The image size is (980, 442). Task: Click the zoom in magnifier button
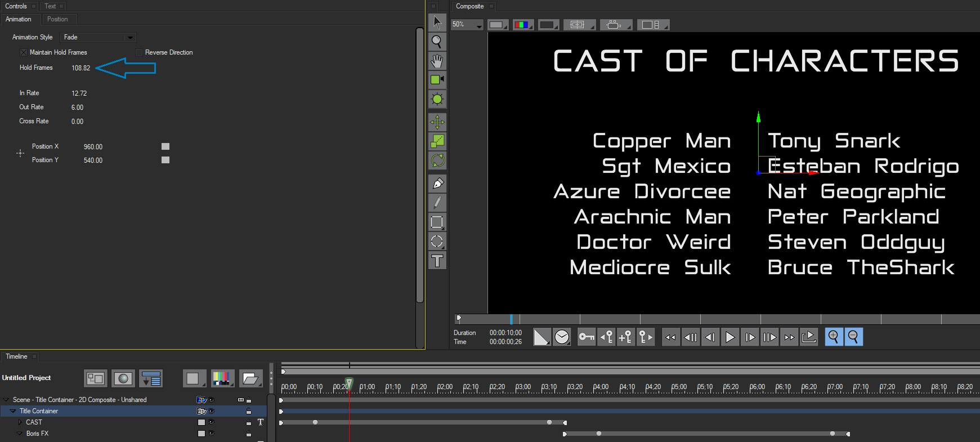[x=834, y=337]
